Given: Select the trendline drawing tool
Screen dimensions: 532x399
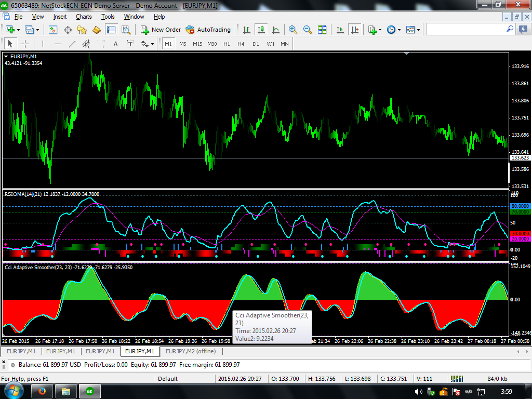Looking at the screenshot, I should pos(72,44).
